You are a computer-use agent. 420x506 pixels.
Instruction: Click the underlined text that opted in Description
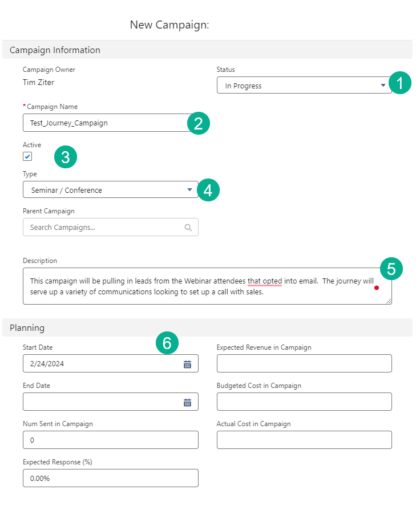[x=265, y=281]
